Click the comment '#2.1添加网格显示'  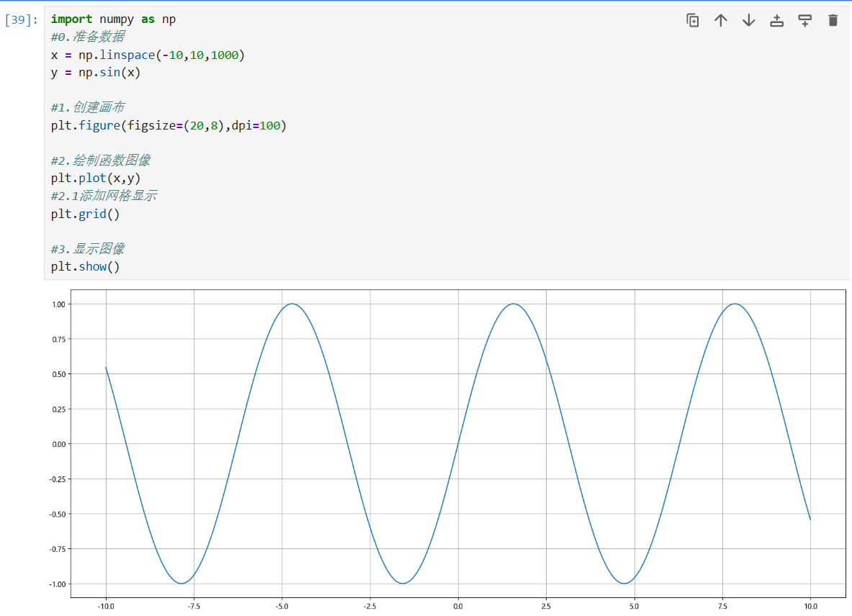tap(104, 196)
